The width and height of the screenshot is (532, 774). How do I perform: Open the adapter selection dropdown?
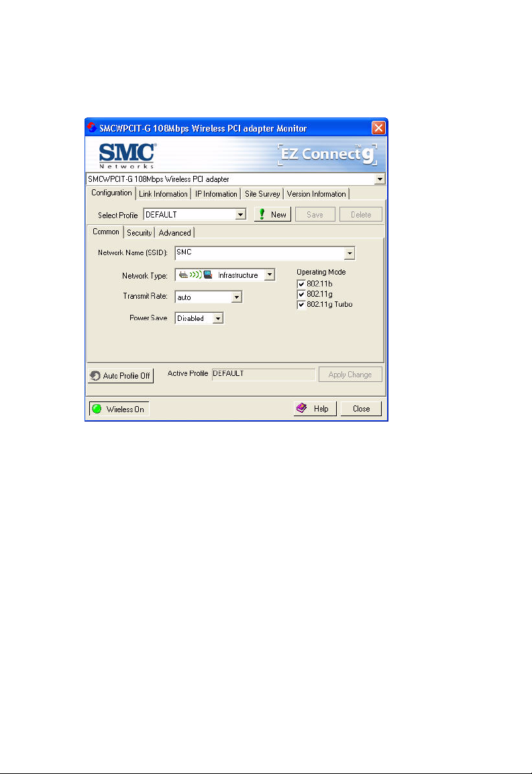pyautogui.click(x=380, y=179)
